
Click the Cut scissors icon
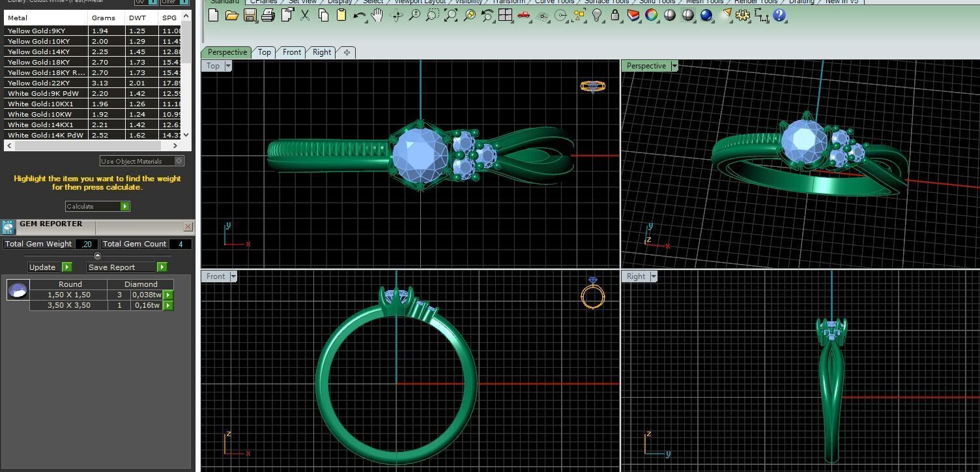(305, 15)
